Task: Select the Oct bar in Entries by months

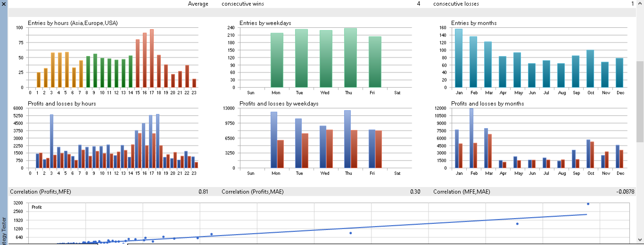Action: [590, 68]
